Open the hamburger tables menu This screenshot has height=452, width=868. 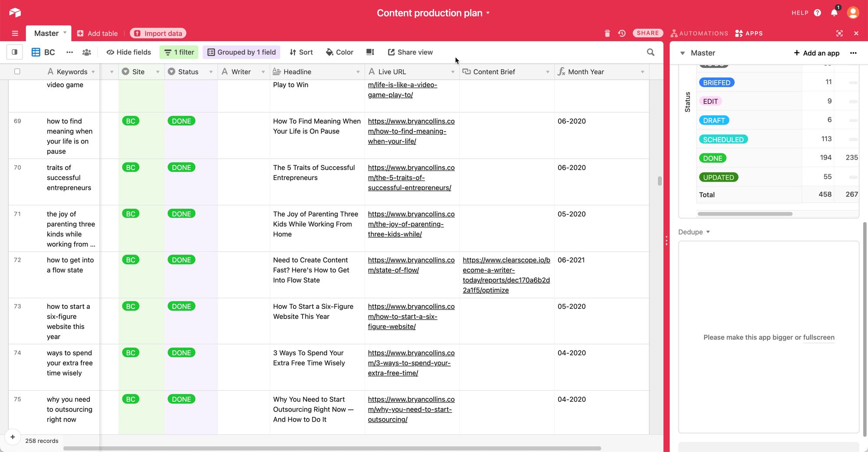pyautogui.click(x=15, y=33)
